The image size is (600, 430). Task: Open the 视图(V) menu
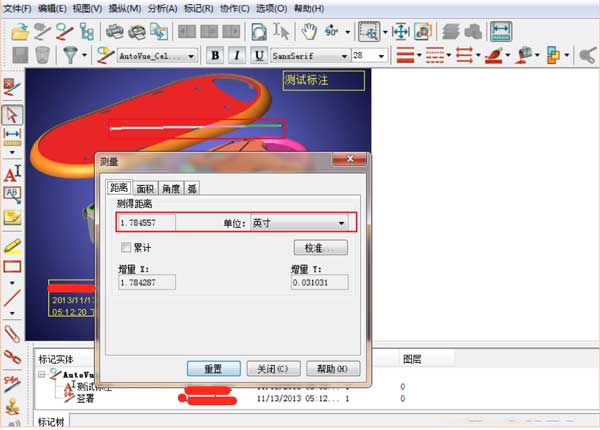(x=88, y=8)
